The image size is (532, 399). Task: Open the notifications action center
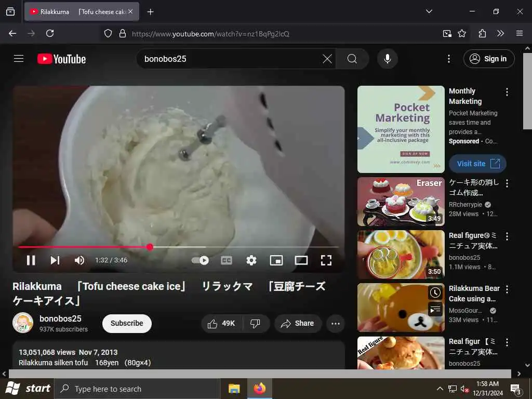point(516,389)
